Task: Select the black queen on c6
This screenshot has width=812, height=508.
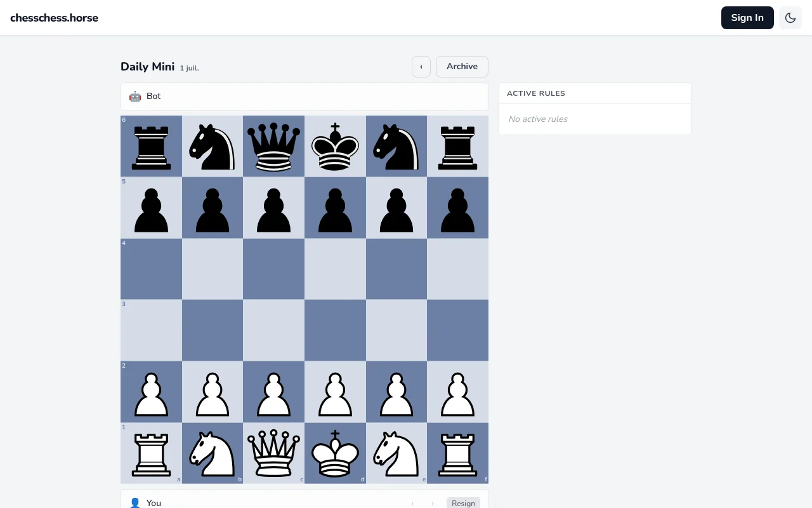Action: [x=274, y=146]
